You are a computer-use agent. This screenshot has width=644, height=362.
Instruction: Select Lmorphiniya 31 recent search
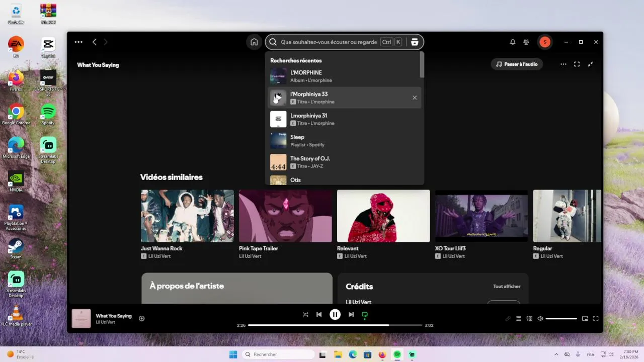(344, 119)
